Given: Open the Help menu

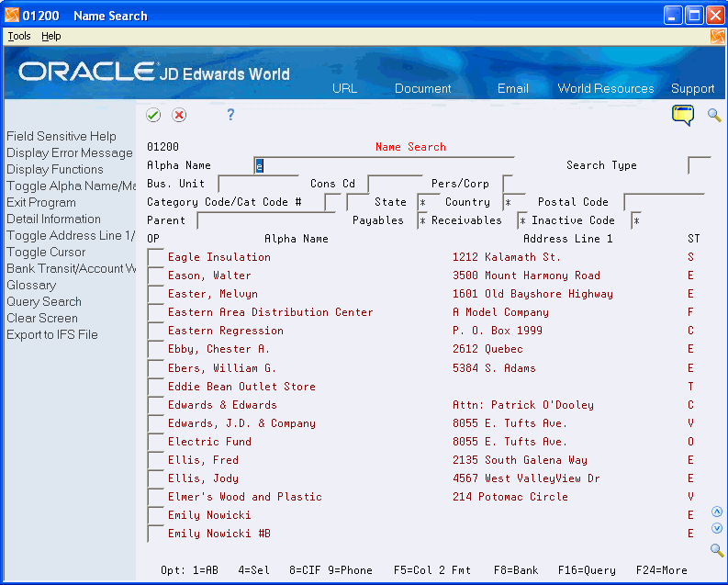Looking at the screenshot, I should tap(51, 36).
